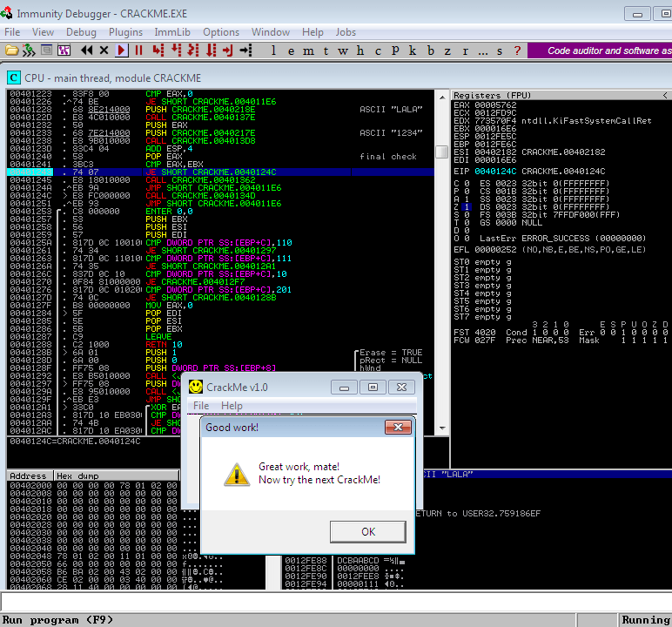Open the Python shell toolbar icon
This screenshot has width=672, height=627.
29,51
